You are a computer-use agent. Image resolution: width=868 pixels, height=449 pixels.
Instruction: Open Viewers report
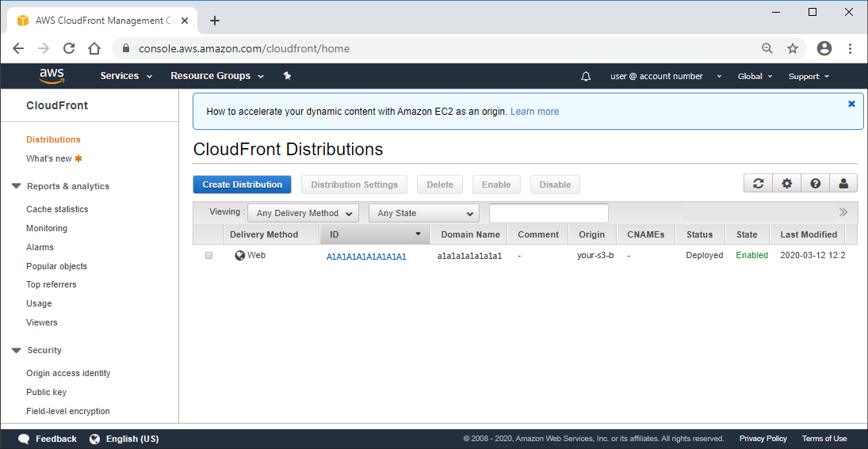(x=41, y=322)
